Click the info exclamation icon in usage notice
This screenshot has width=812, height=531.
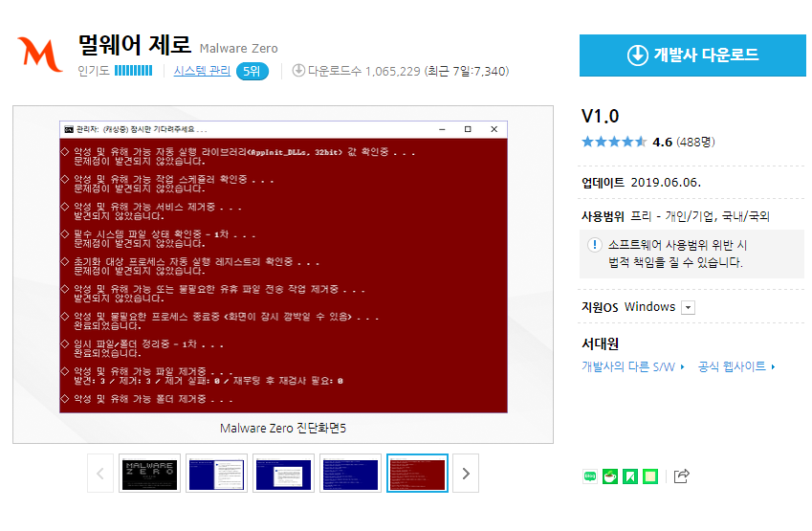pos(595,245)
